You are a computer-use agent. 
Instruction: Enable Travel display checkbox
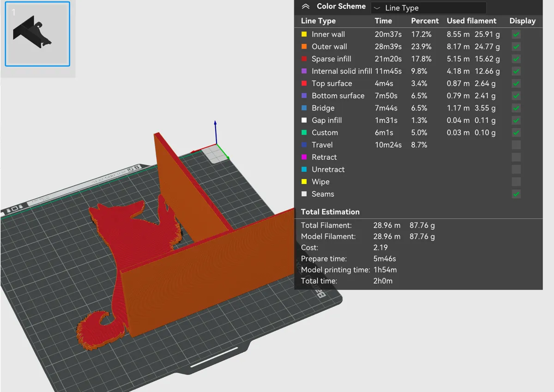click(x=516, y=145)
